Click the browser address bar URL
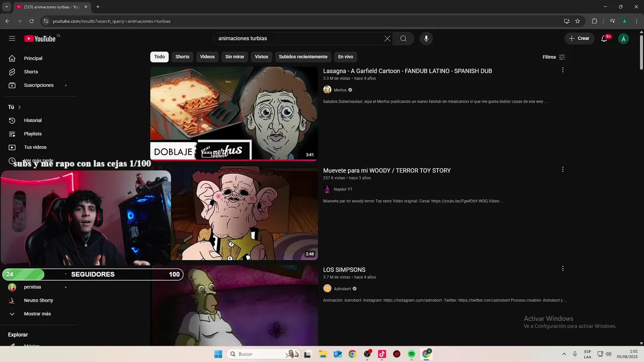Screen dimensions: 644x362 point(112,21)
